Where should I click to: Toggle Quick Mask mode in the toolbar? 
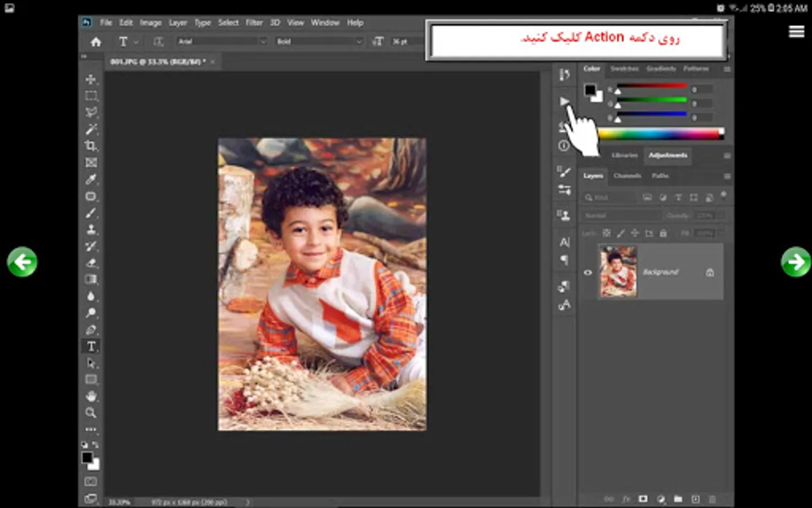pyautogui.click(x=91, y=481)
